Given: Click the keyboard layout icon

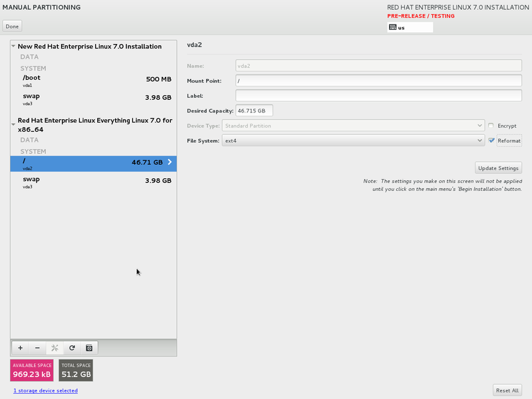Looking at the screenshot, I should (x=392, y=27).
